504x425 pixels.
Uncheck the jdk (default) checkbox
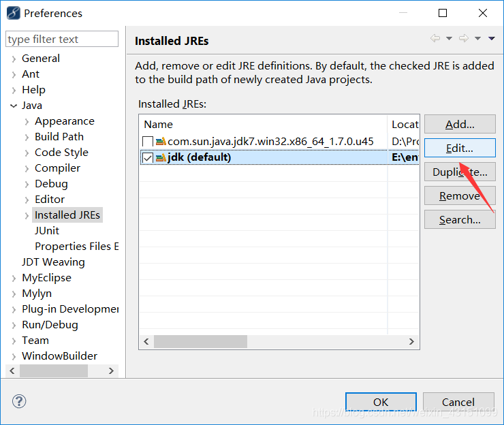point(148,157)
